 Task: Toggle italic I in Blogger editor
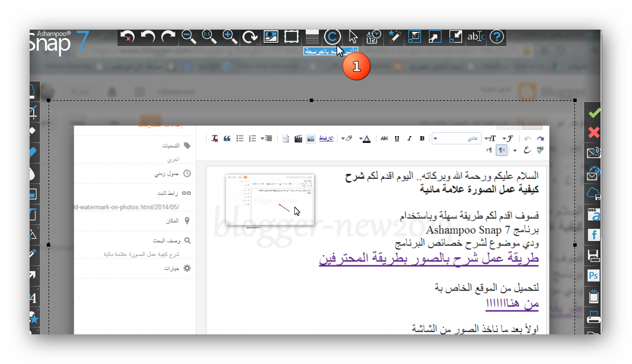[x=410, y=138]
